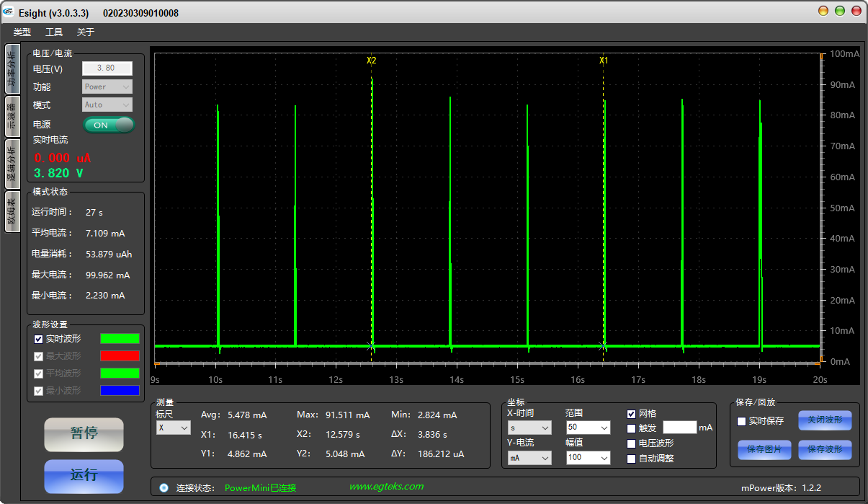Image resolution: width=868 pixels, height=504 pixels.
Task: Click the Max value 91.511 mA
Action: click(349, 415)
